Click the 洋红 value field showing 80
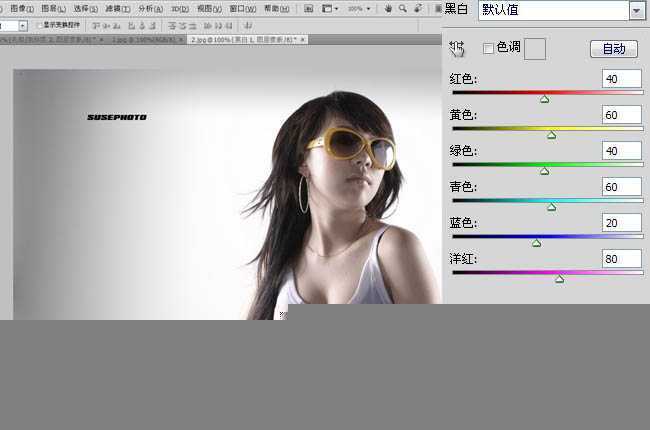This screenshot has width=650, height=430. (622, 259)
